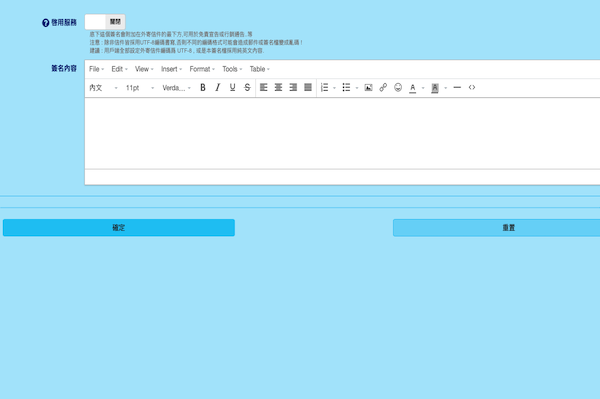The width and height of the screenshot is (600, 399).
Task: Open the Format menu
Action: pos(202,69)
